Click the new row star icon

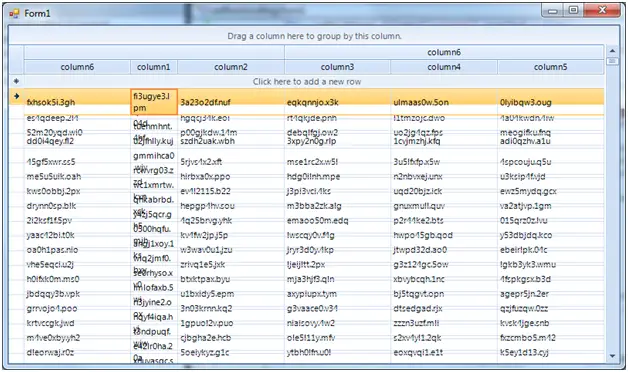pos(16,81)
